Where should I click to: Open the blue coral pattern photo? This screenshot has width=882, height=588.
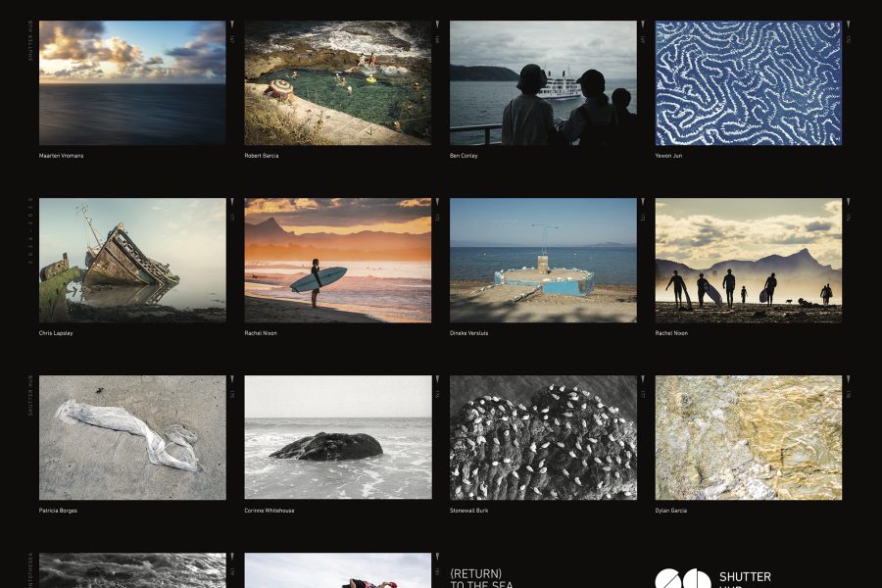pos(749,83)
